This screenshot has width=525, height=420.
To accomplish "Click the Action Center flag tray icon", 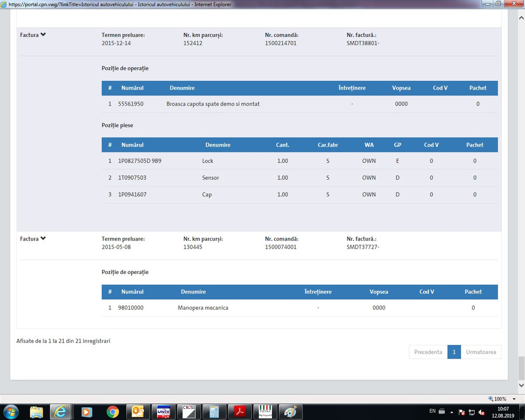I will click(x=461, y=412).
